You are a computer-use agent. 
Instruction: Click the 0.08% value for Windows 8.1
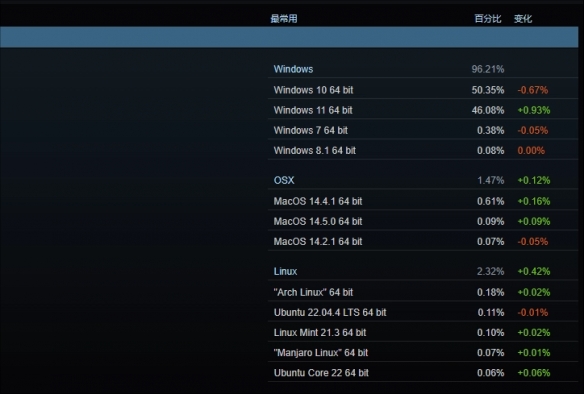[x=491, y=150]
